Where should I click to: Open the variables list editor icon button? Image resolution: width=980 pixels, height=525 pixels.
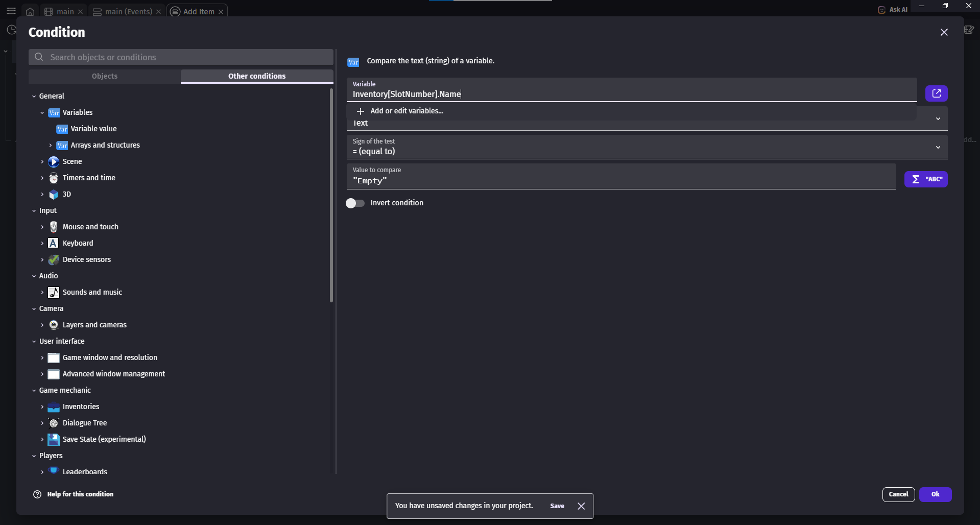coord(936,93)
